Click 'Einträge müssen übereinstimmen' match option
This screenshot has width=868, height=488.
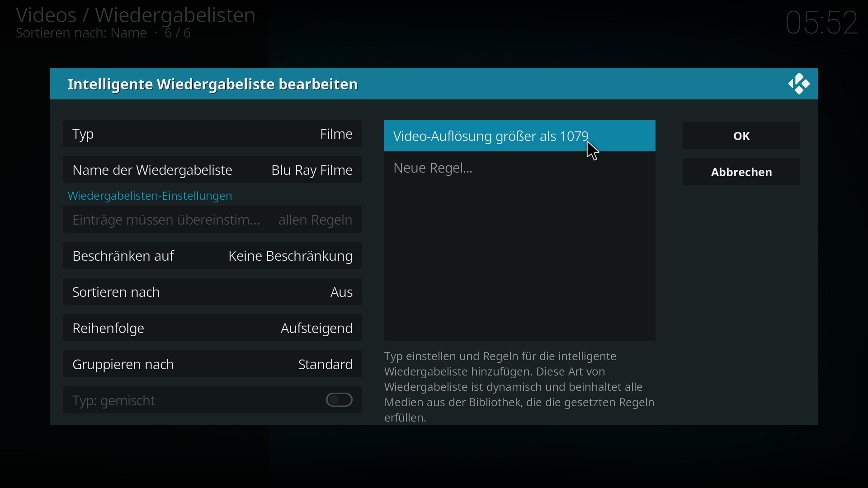[x=212, y=220]
